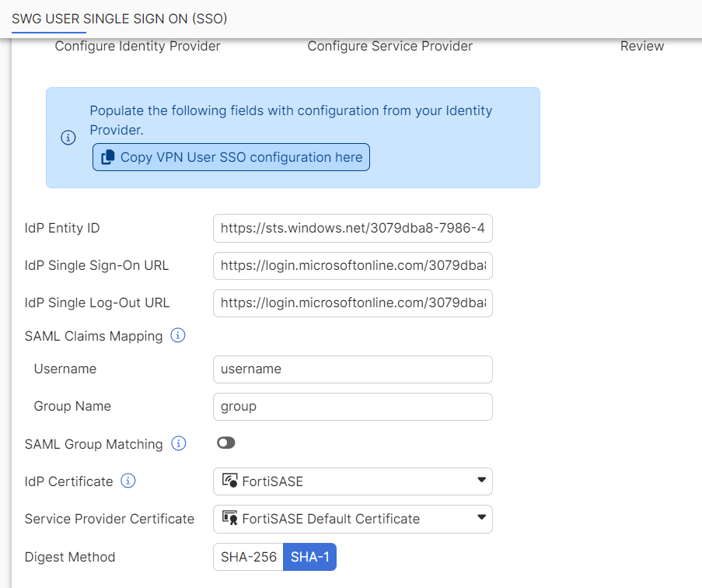Click the certificate icon beside FortiSASE
The height and width of the screenshot is (588, 702).
coord(229,481)
